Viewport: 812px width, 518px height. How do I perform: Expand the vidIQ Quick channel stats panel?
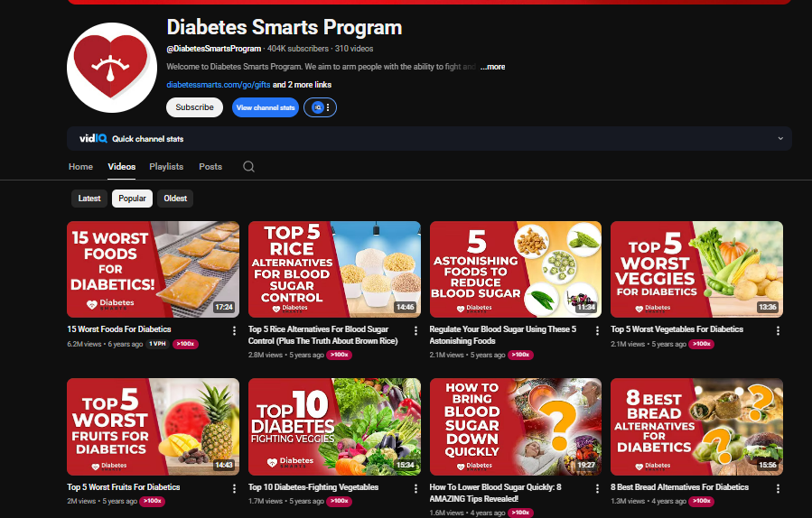780,139
